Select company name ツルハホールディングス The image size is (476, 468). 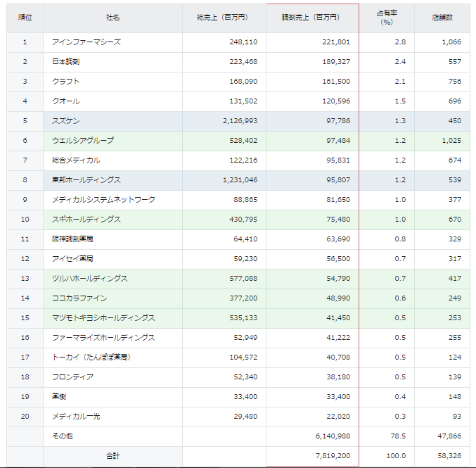pos(89,279)
